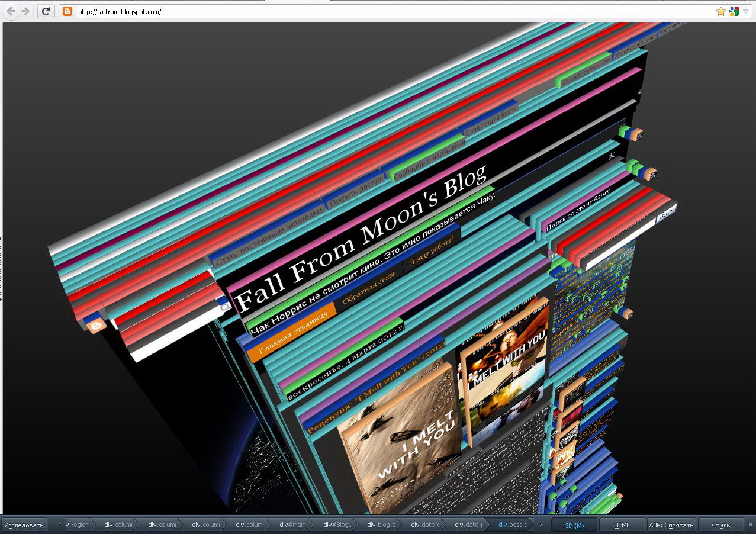Open the address bar history dropdown arrow
The width and height of the screenshot is (756, 534).
745,11
